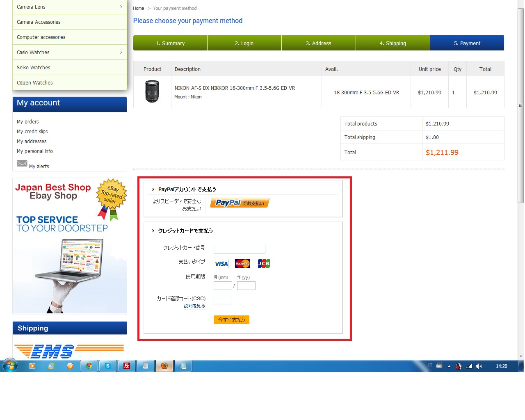525x420 pixels.
Task: Open My credit slips link
Action: (32, 132)
